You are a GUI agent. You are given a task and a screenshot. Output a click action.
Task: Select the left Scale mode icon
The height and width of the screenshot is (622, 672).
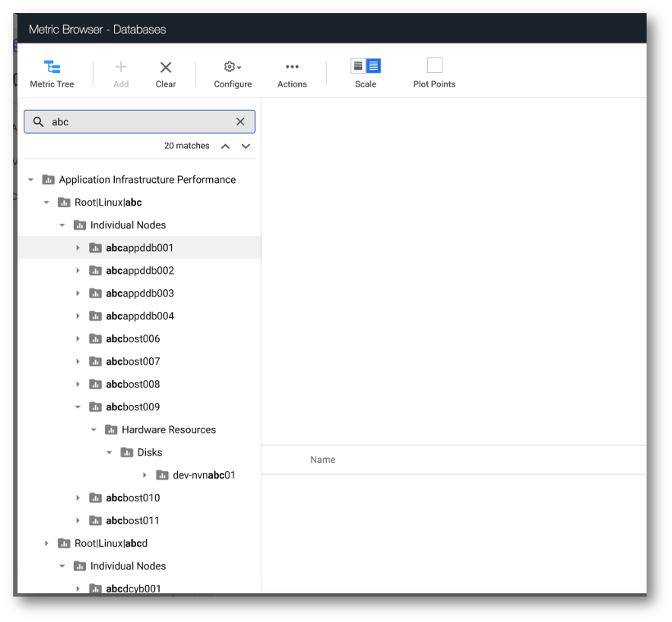pyautogui.click(x=358, y=66)
